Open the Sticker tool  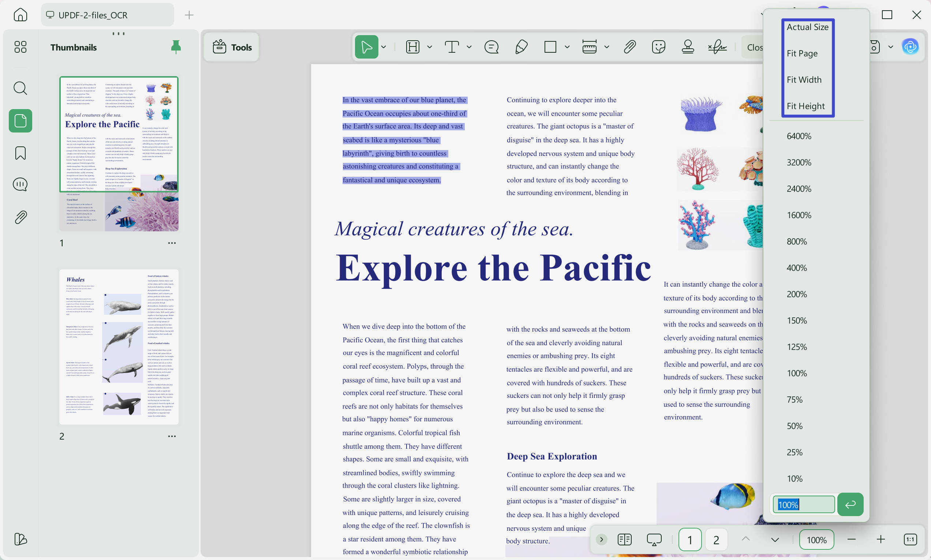[x=659, y=47]
